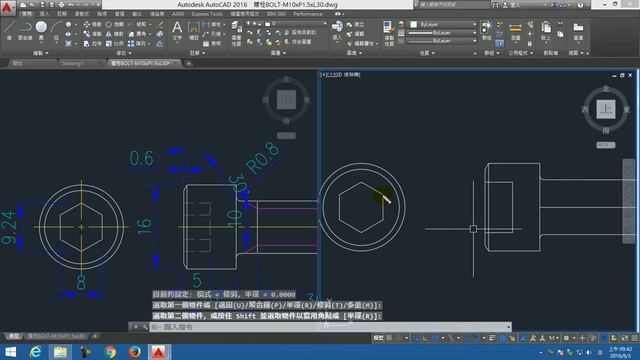
Task: Click the white ByLayer color swatch
Action: point(413,24)
